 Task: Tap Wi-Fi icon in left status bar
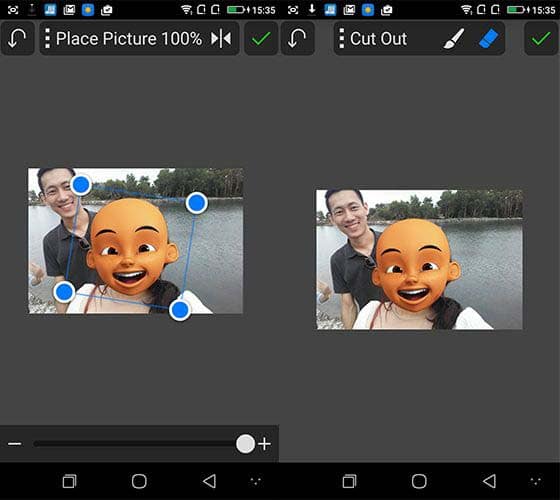click(x=186, y=10)
